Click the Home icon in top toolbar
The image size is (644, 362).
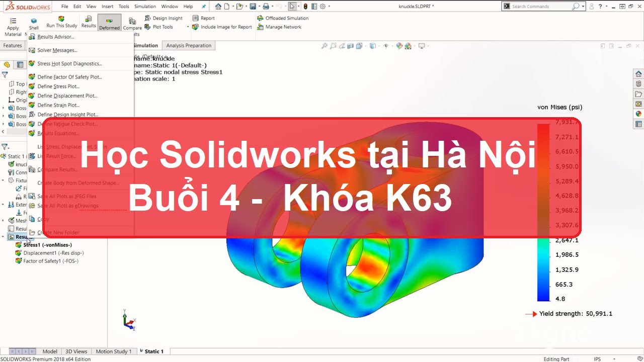[218, 7]
